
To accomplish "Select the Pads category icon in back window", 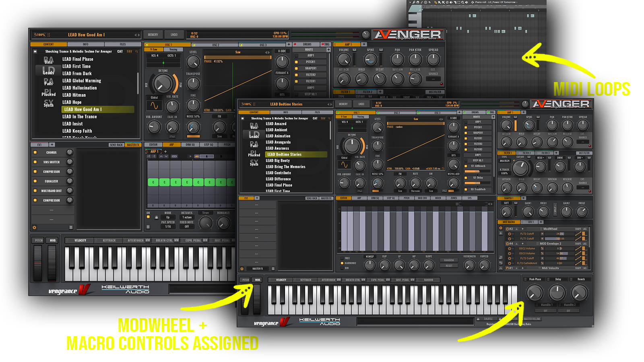I will coord(49,82).
